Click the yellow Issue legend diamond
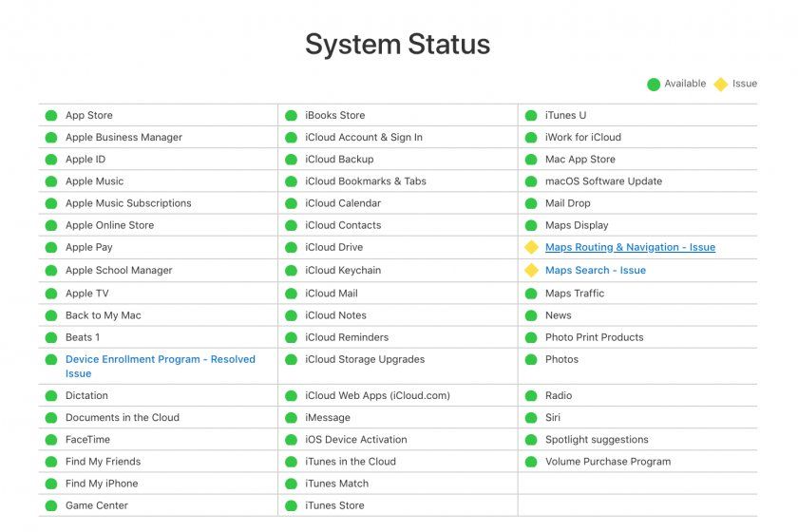Viewport: 798px width, 532px height. click(721, 84)
